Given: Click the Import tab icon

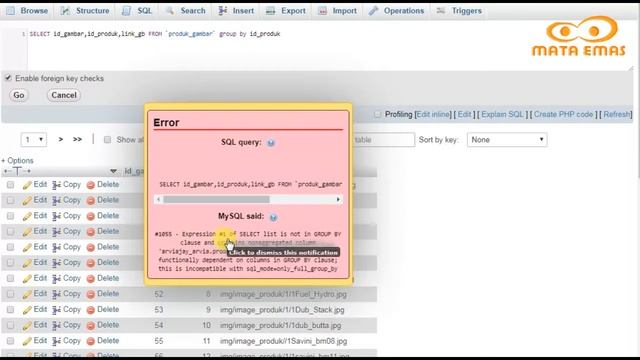Looking at the screenshot, I should tap(322, 11).
